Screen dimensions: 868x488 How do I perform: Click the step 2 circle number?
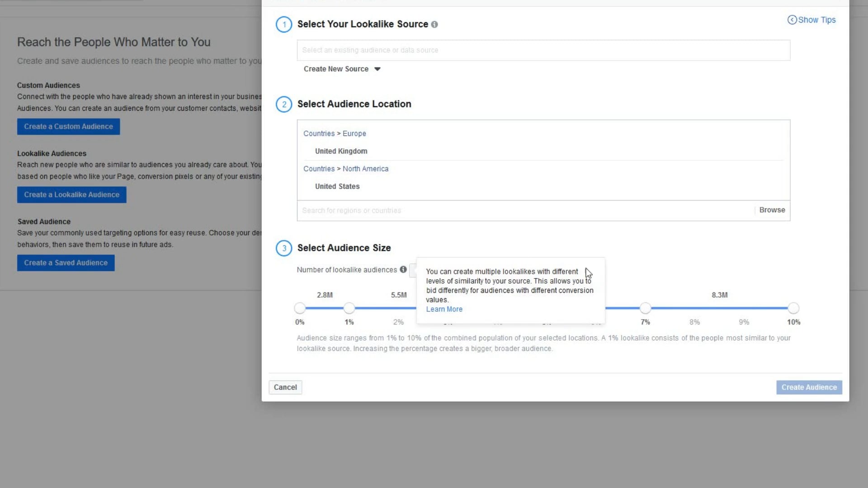click(284, 104)
